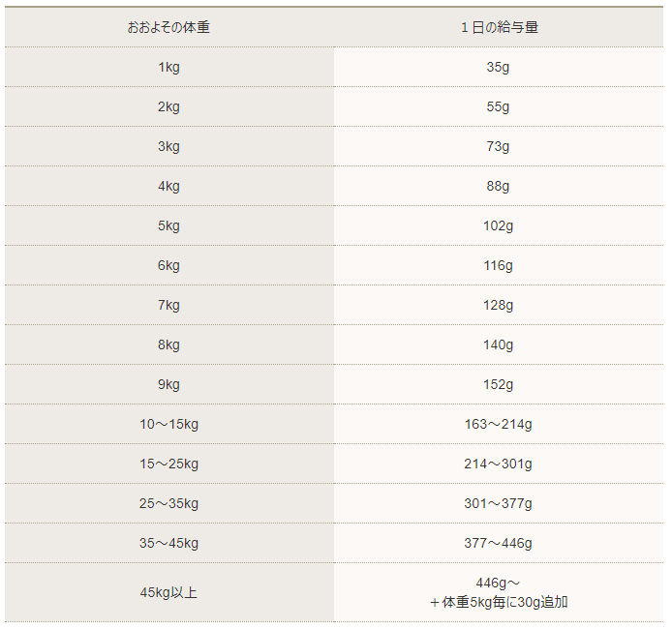The width and height of the screenshot is (672, 629).
Task: Select the 3kg row label
Action: tap(168, 146)
